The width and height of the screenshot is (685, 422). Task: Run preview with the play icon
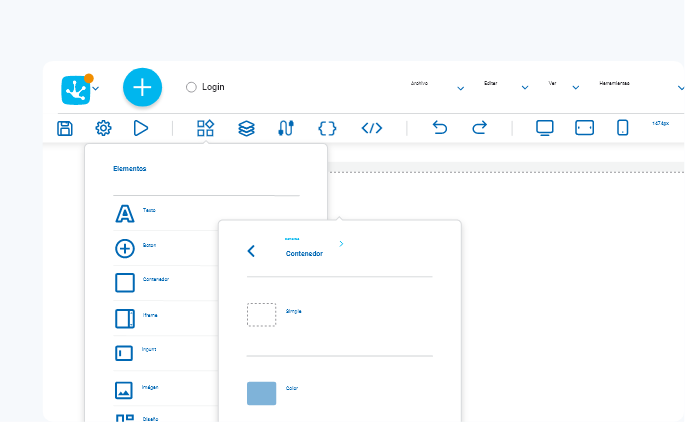(141, 128)
